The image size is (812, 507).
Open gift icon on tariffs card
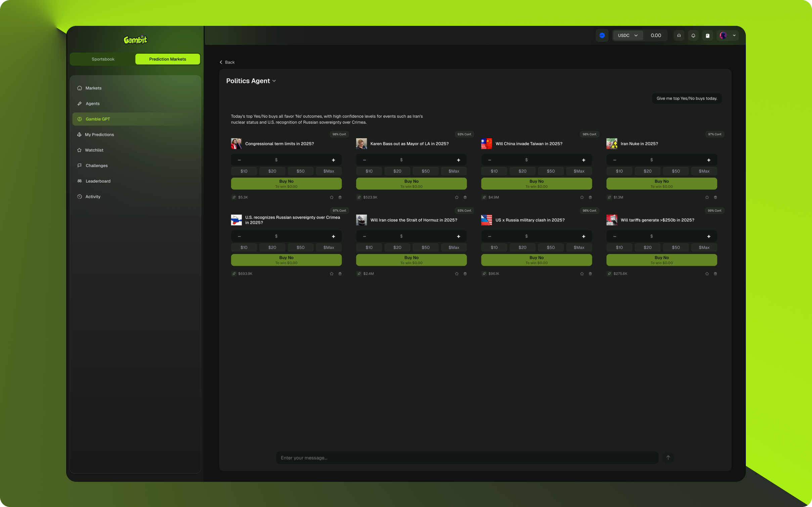(x=715, y=274)
